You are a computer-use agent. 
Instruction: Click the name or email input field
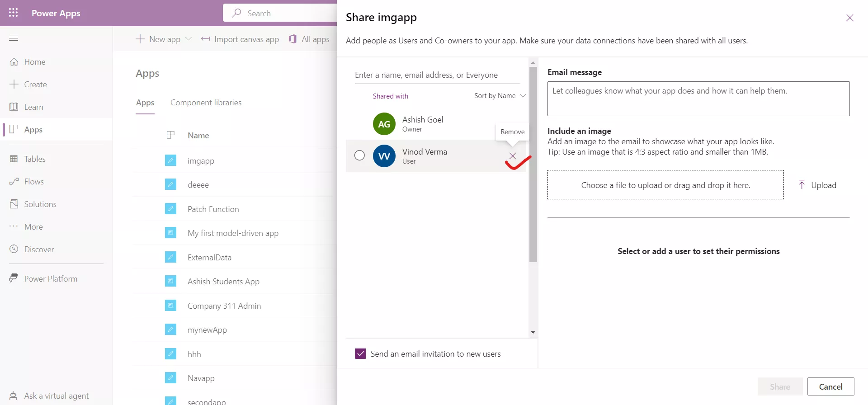[x=437, y=75]
